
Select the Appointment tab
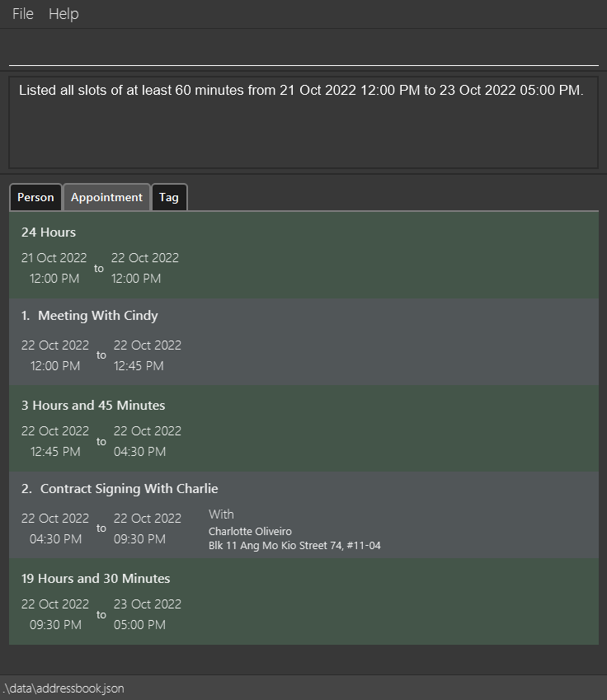[106, 197]
